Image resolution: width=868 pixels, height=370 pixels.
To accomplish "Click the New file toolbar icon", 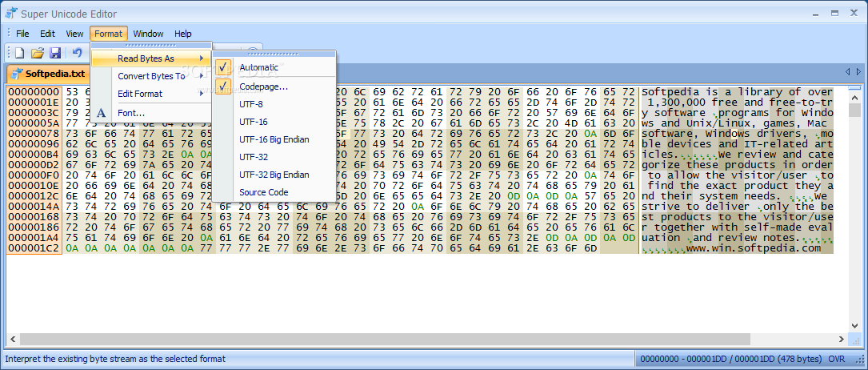I will click(20, 53).
